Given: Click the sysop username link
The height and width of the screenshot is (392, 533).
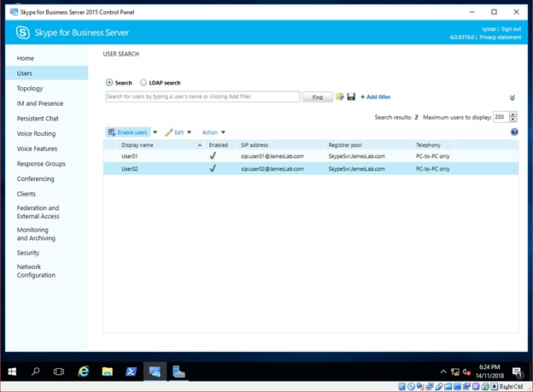Looking at the screenshot, I should point(489,29).
